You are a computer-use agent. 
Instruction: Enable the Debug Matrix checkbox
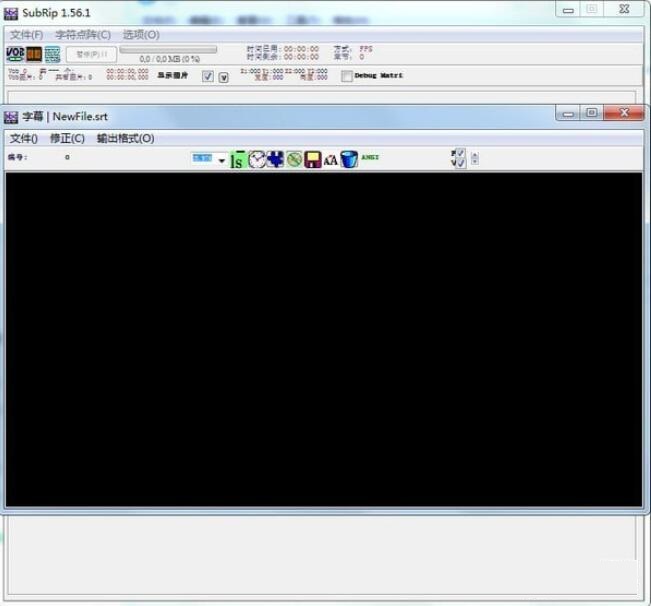[x=347, y=76]
